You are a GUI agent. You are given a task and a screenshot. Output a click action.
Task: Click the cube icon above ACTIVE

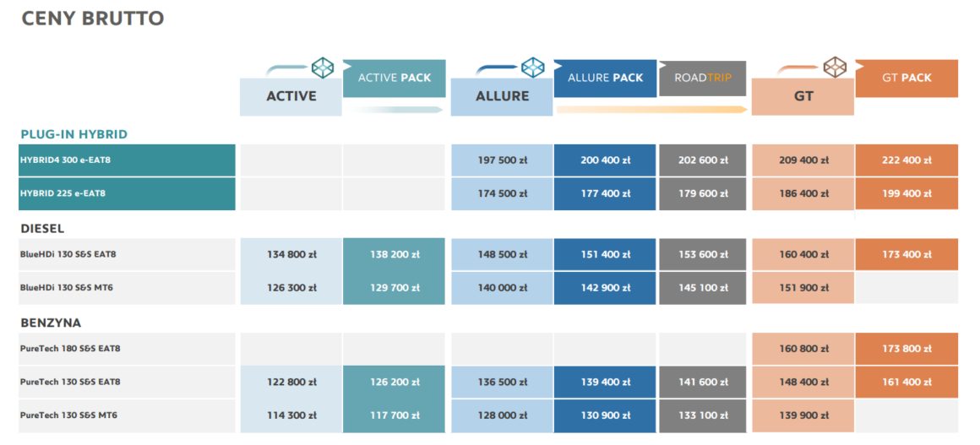[323, 67]
